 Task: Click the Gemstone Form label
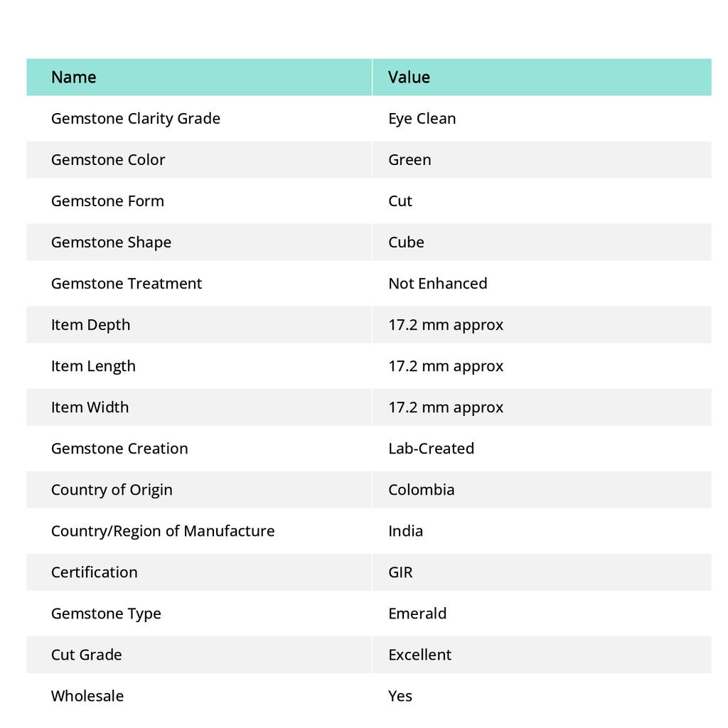click(x=107, y=200)
